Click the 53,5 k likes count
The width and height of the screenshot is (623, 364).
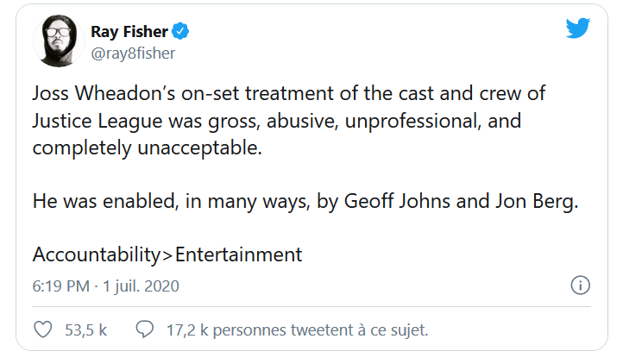tap(85, 329)
